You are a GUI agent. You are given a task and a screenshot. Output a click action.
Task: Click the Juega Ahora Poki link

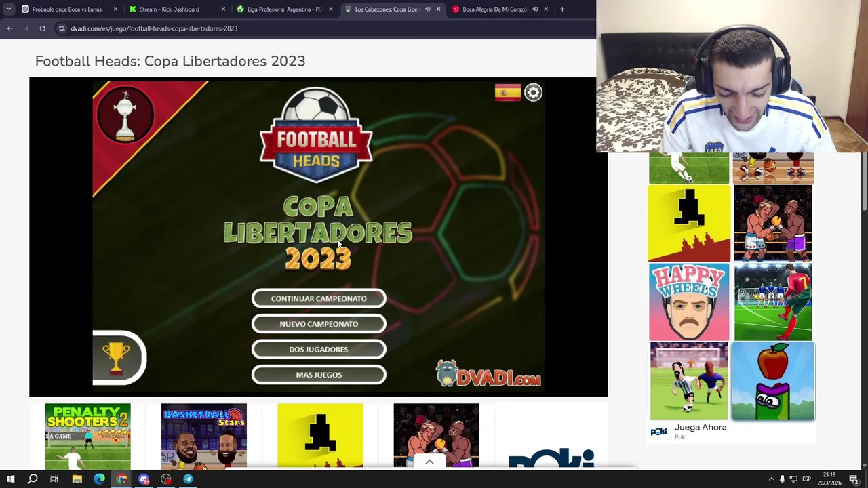[x=701, y=428]
